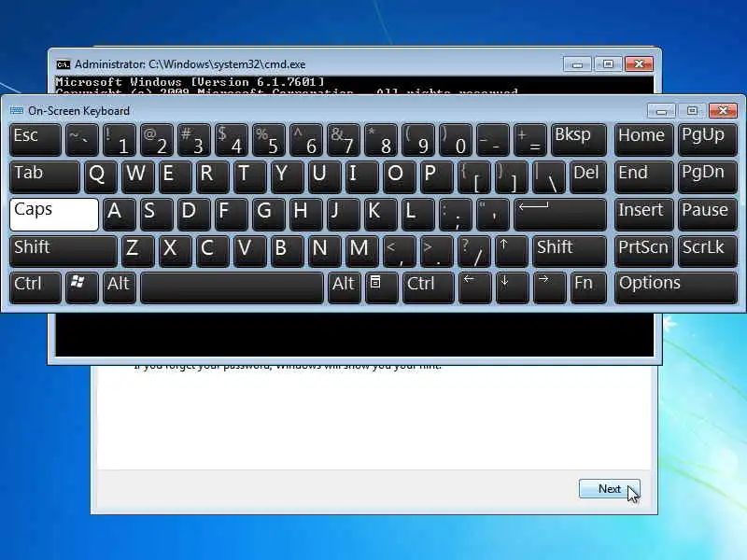Click the Z key
The width and height of the screenshot is (747, 560).
[138, 251]
